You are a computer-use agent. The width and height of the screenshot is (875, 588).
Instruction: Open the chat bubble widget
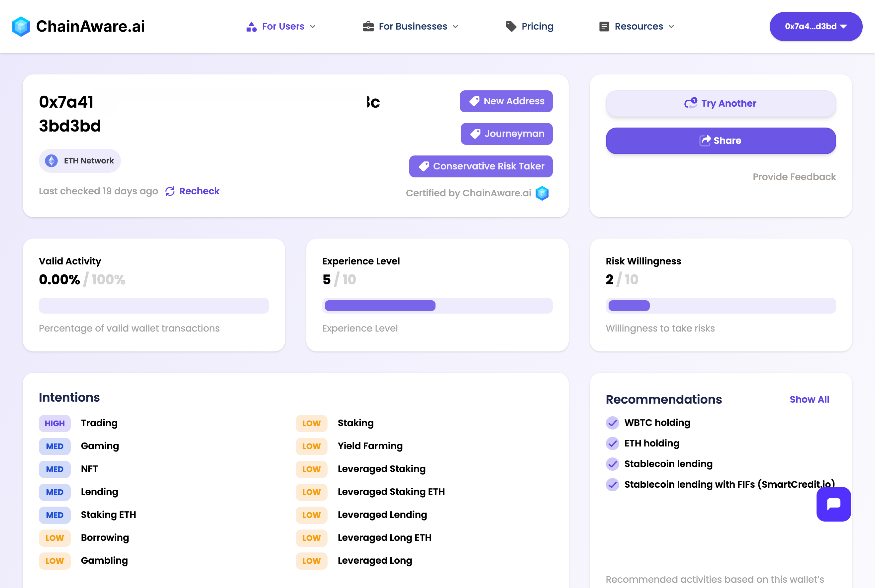point(833,504)
